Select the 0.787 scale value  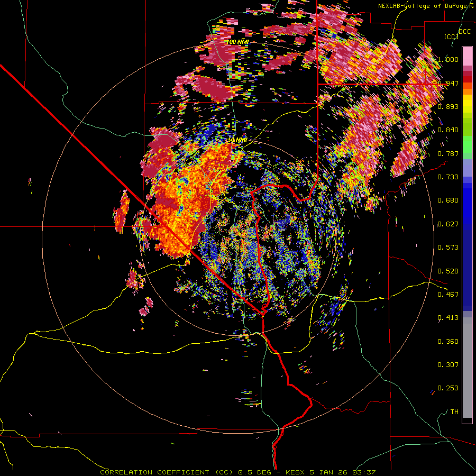[x=448, y=153]
